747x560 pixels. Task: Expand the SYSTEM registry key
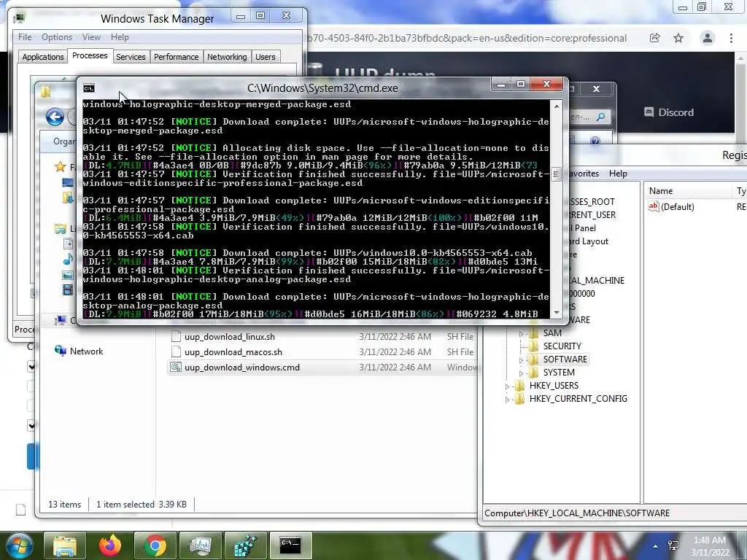[x=521, y=373]
